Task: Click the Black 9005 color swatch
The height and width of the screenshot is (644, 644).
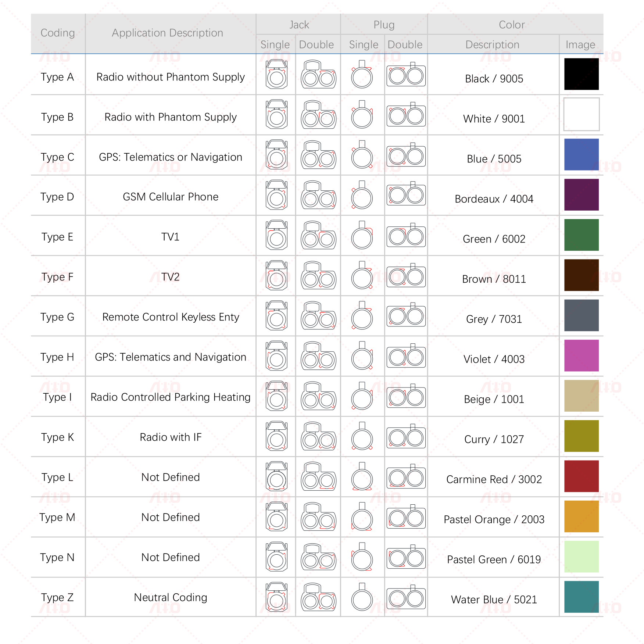Action: click(581, 74)
